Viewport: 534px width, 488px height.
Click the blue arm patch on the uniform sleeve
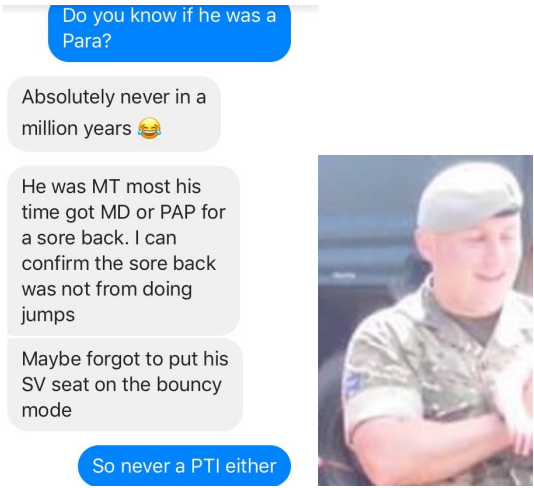[352, 381]
